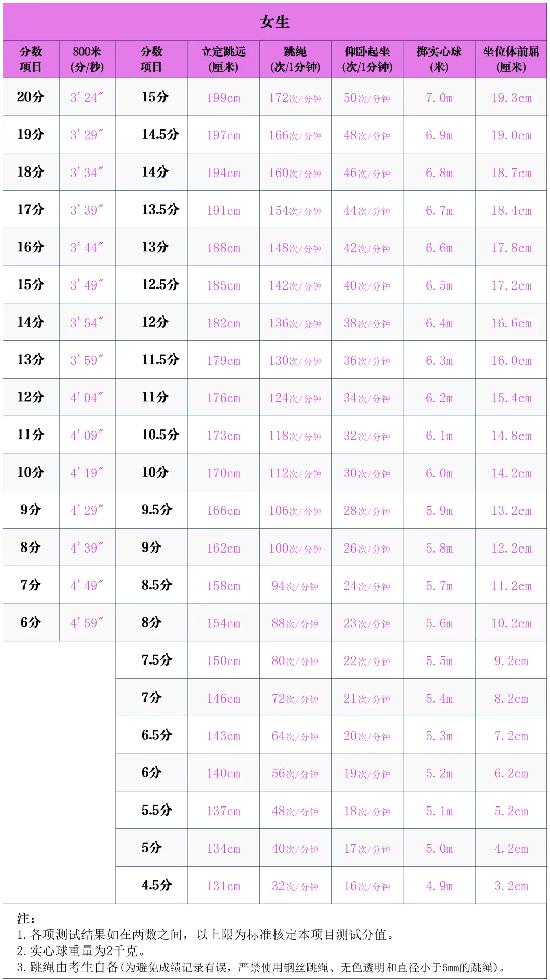Select the 掷实心球 column header

coord(439,59)
